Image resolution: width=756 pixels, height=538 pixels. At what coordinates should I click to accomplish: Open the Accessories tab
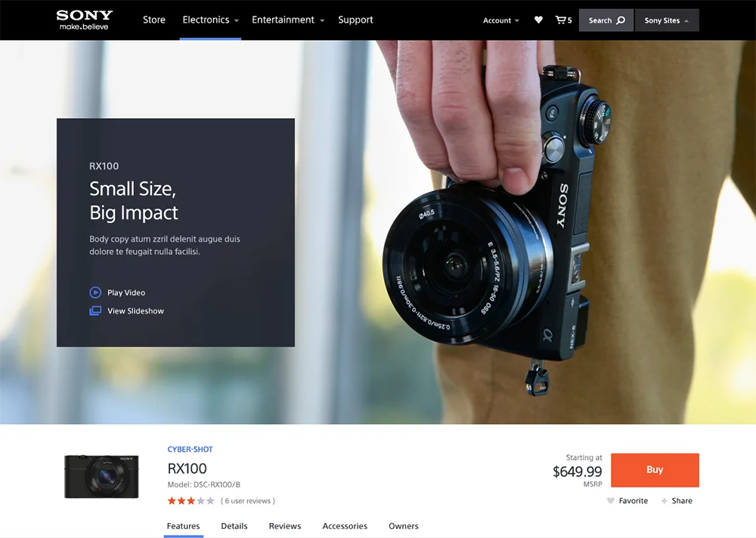point(345,526)
